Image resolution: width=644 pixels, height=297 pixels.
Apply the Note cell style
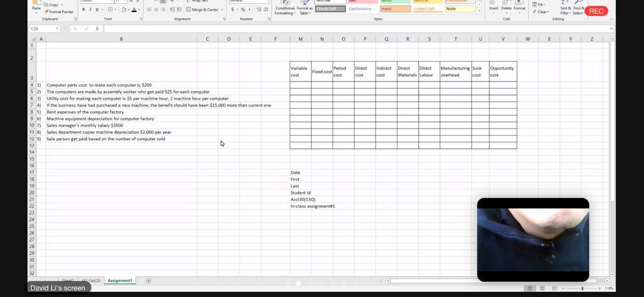[x=460, y=9]
